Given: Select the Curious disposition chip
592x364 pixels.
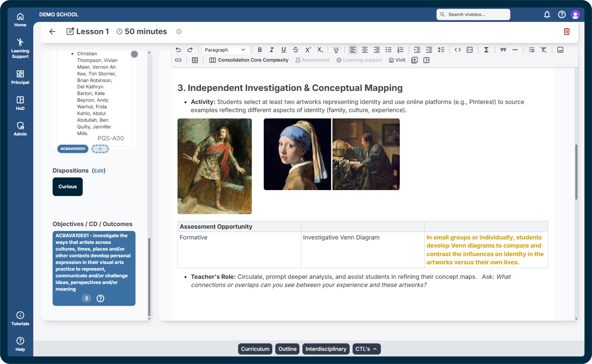Looking at the screenshot, I should 67,187.
